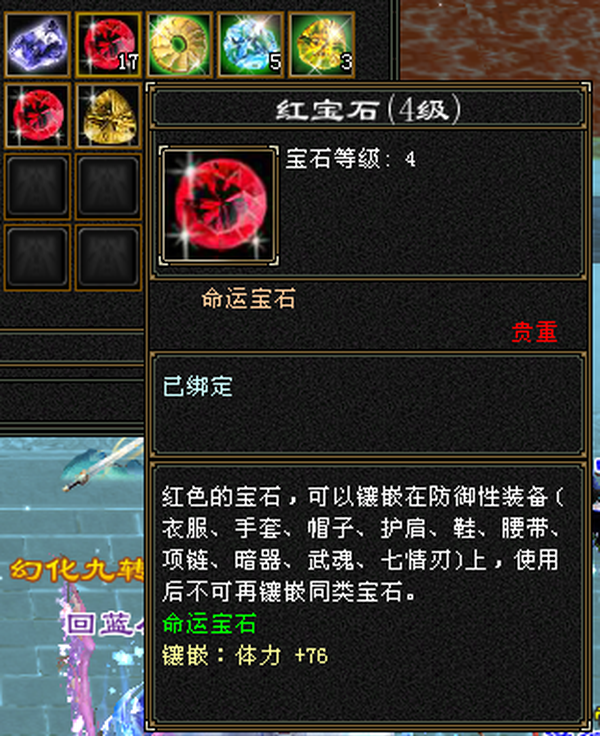Click the 回蓝 purple label in game scene
The height and width of the screenshot is (736, 600).
point(104,624)
